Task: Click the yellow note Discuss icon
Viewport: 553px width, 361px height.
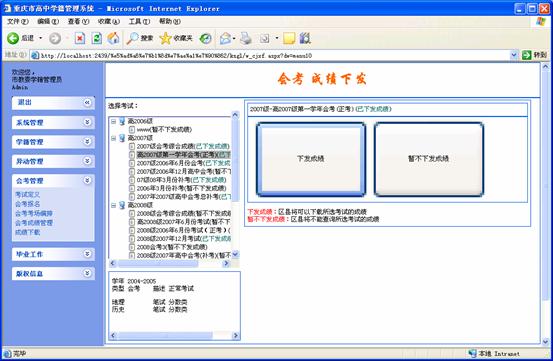Action: click(289, 38)
